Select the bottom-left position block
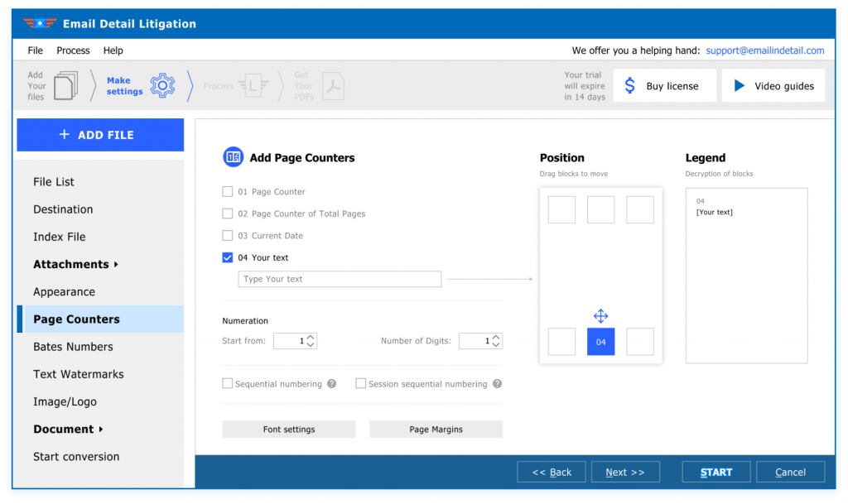 pos(561,342)
